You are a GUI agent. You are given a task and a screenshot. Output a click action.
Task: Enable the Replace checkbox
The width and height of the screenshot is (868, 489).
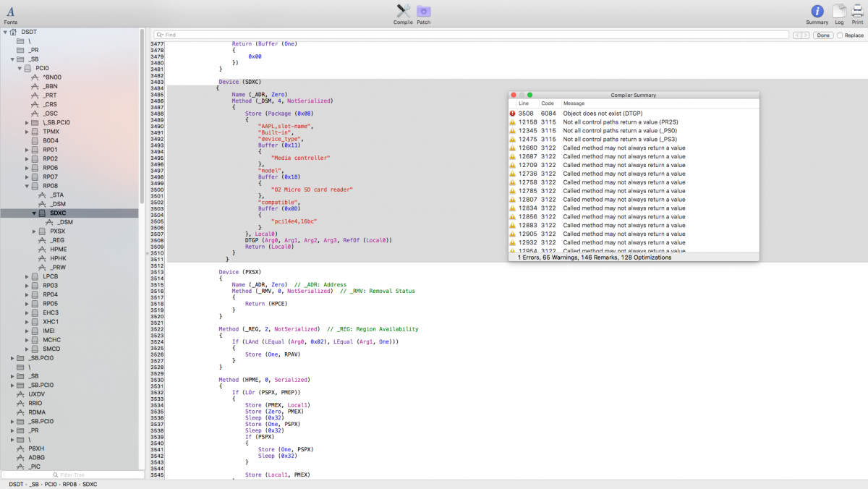[x=839, y=35]
